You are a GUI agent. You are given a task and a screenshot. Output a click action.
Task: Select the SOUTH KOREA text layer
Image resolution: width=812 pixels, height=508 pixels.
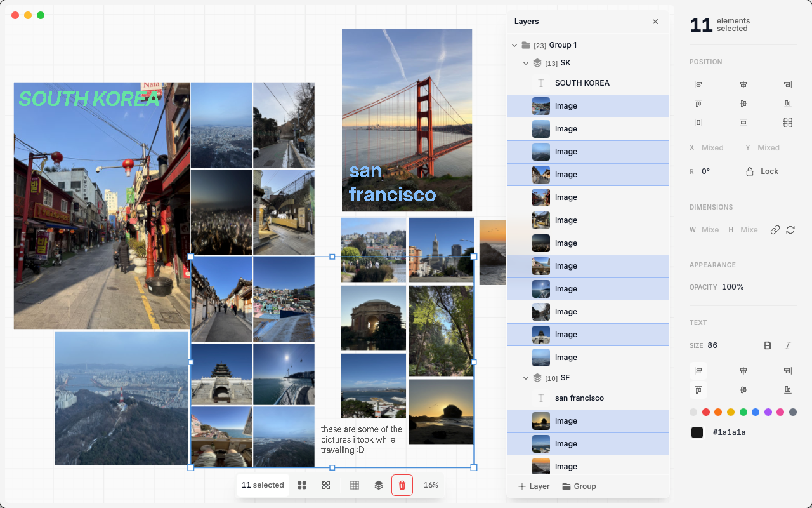[582, 83]
